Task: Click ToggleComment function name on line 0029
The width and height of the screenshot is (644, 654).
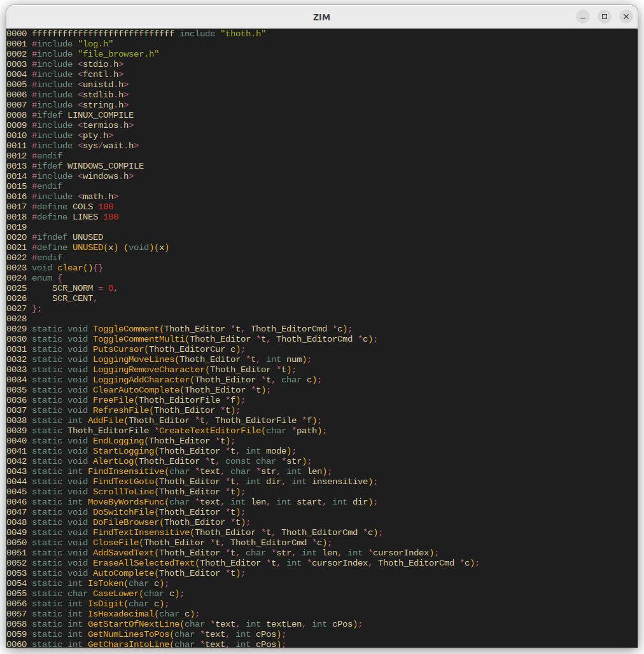Action: click(126, 328)
